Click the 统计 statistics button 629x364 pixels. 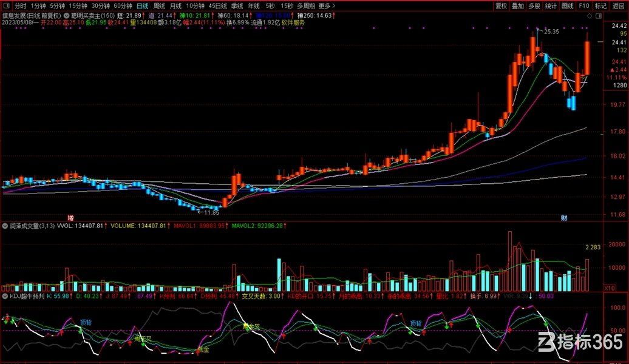tap(551, 6)
